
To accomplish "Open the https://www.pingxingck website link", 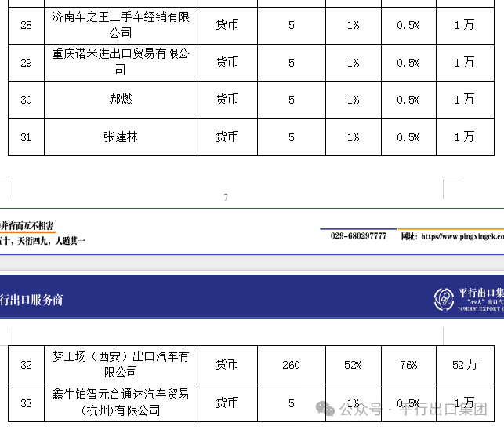I will click(x=462, y=236).
